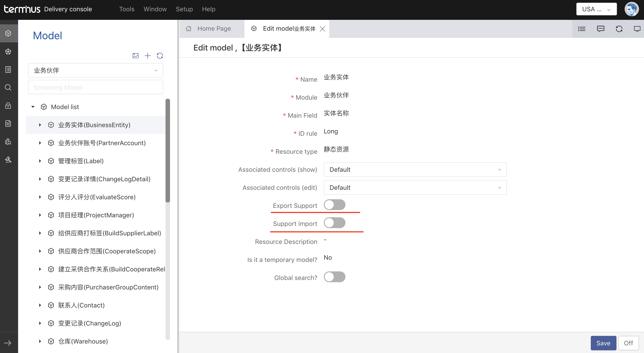The width and height of the screenshot is (644, 353).
Task: Click the model list scrollbar
Action: pos(168,151)
